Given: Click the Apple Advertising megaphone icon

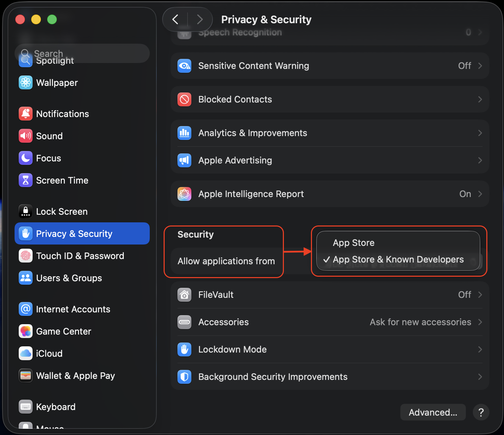Looking at the screenshot, I should 184,160.
